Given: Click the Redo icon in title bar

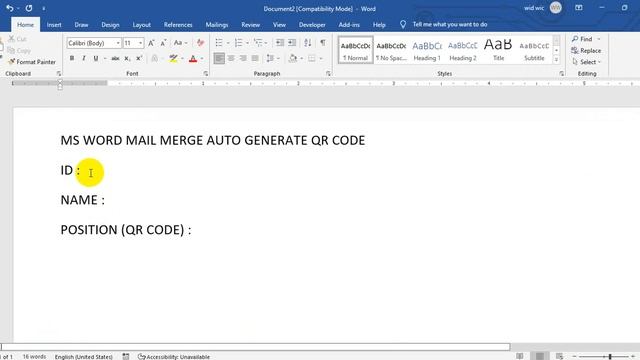Looking at the screenshot, I should [x=29, y=8].
